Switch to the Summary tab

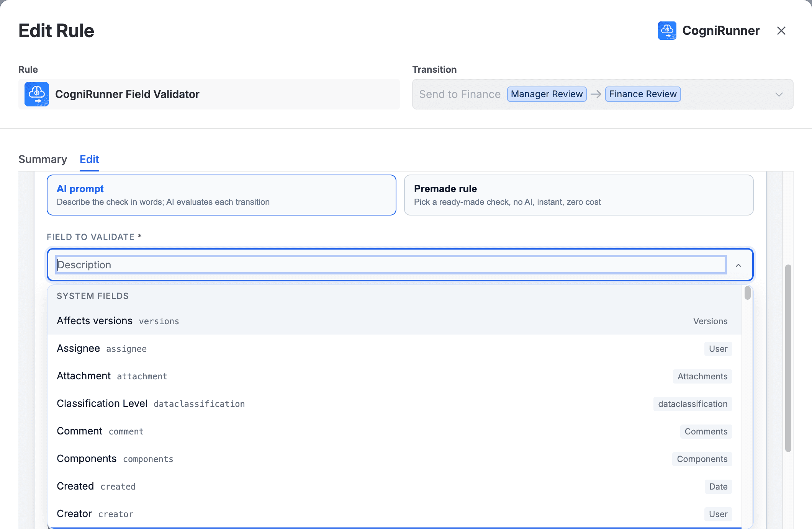click(x=43, y=159)
